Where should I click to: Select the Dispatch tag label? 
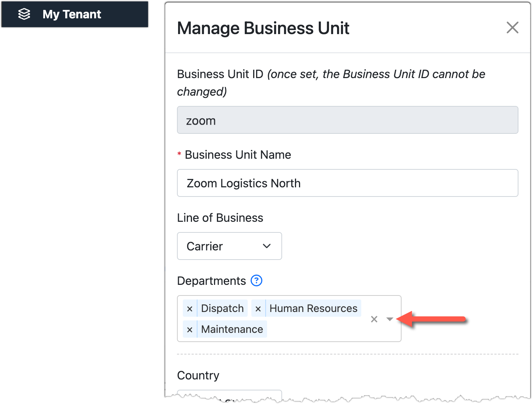(222, 309)
